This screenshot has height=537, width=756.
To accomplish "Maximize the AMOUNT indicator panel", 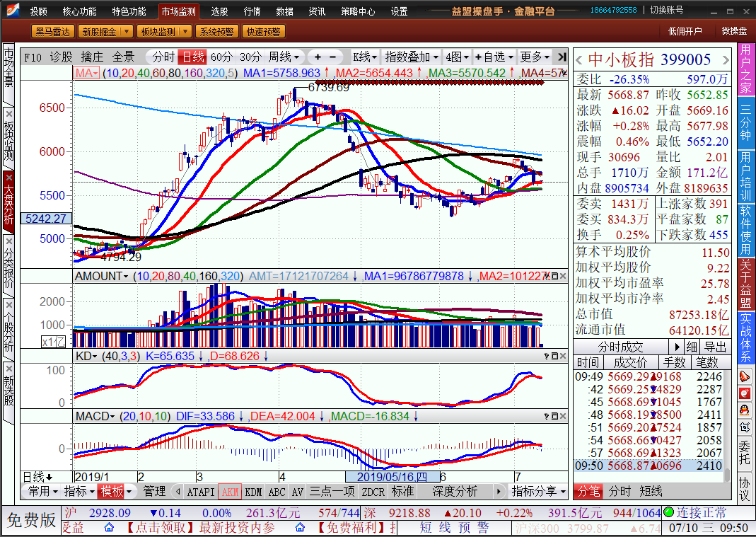I will coord(554,276).
